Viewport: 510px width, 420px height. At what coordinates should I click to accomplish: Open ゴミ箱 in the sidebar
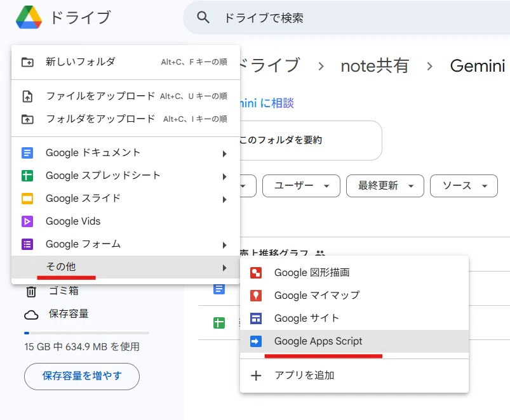pyautogui.click(x=64, y=291)
